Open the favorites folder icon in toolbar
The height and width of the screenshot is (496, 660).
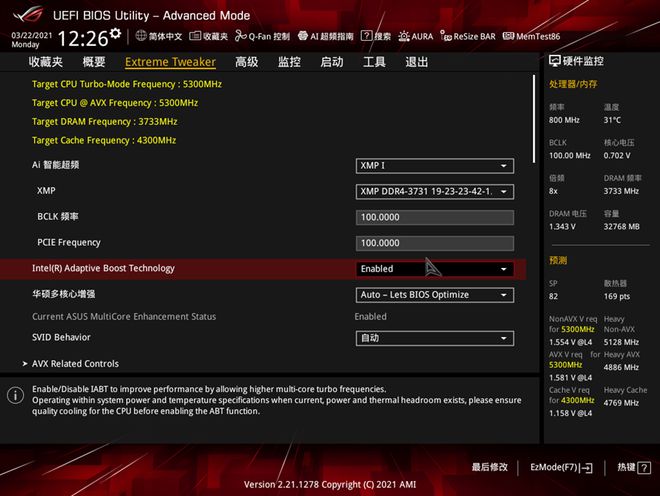pyautogui.click(x=195, y=36)
